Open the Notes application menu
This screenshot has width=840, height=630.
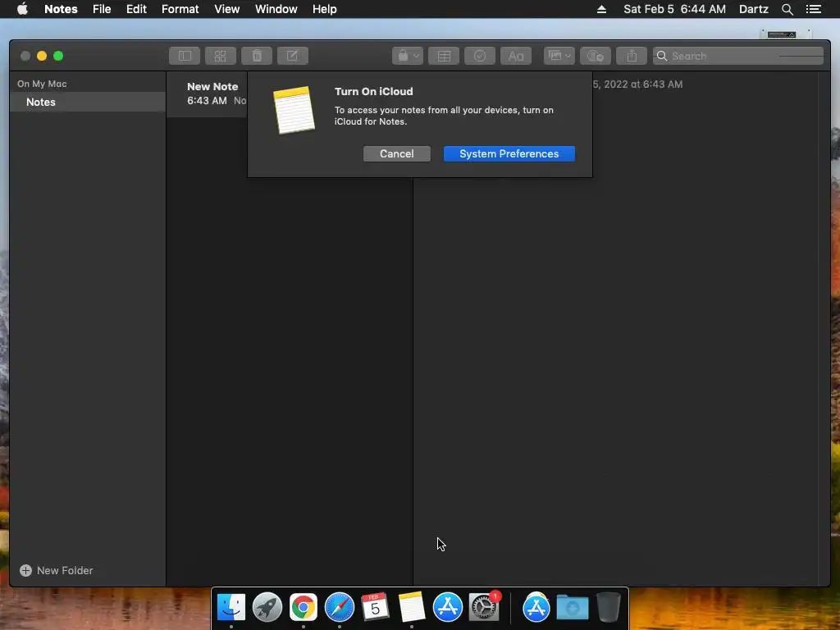click(61, 9)
